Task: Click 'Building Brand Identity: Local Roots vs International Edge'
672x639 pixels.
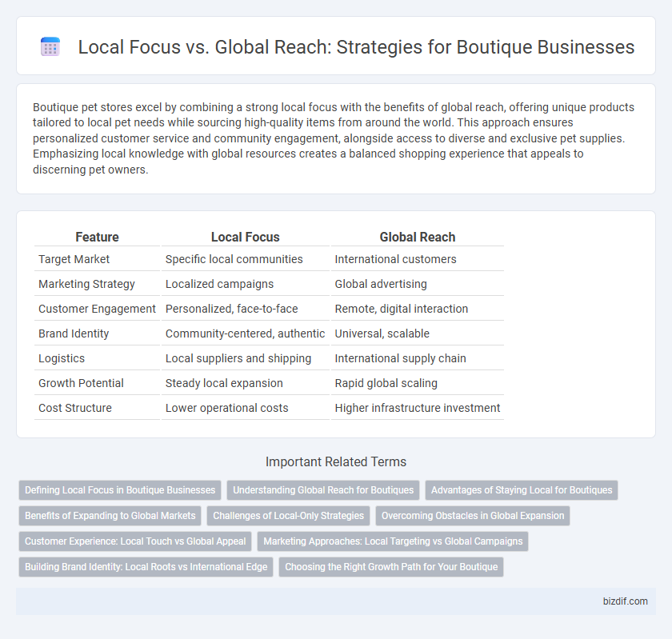Action: click(x=146, y=566)
